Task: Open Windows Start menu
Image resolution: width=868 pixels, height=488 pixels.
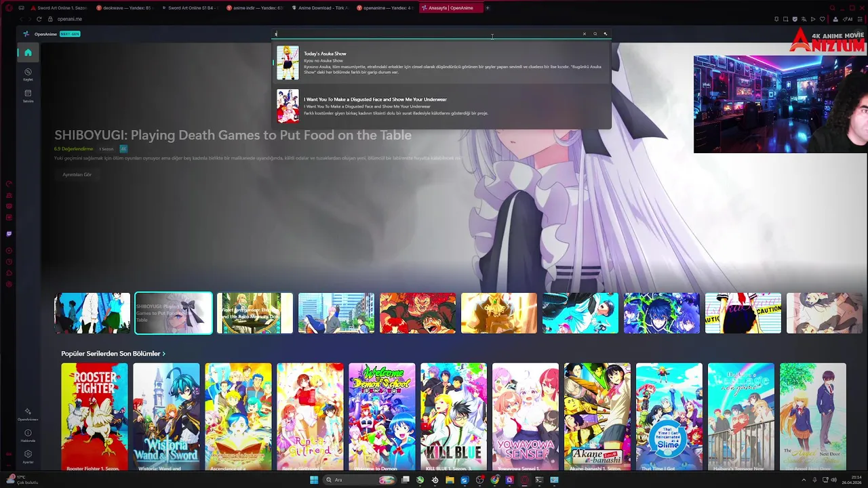Action: [x=314, y=480]
